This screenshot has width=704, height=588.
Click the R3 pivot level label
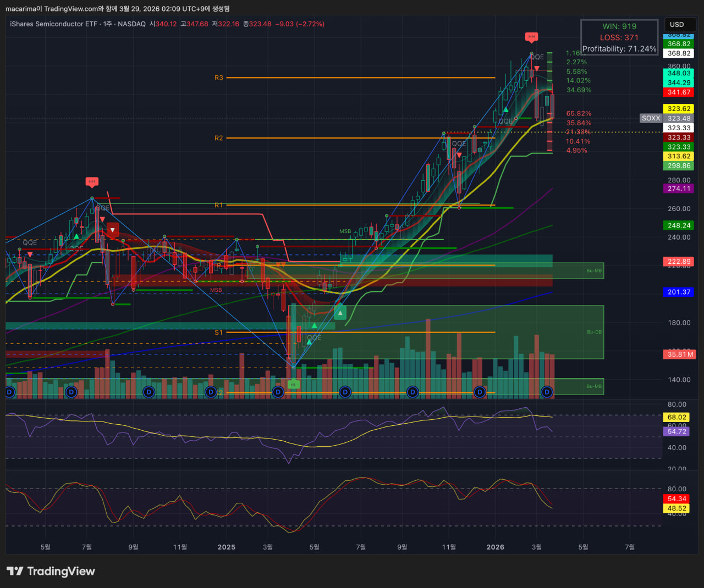coord(219,78)
